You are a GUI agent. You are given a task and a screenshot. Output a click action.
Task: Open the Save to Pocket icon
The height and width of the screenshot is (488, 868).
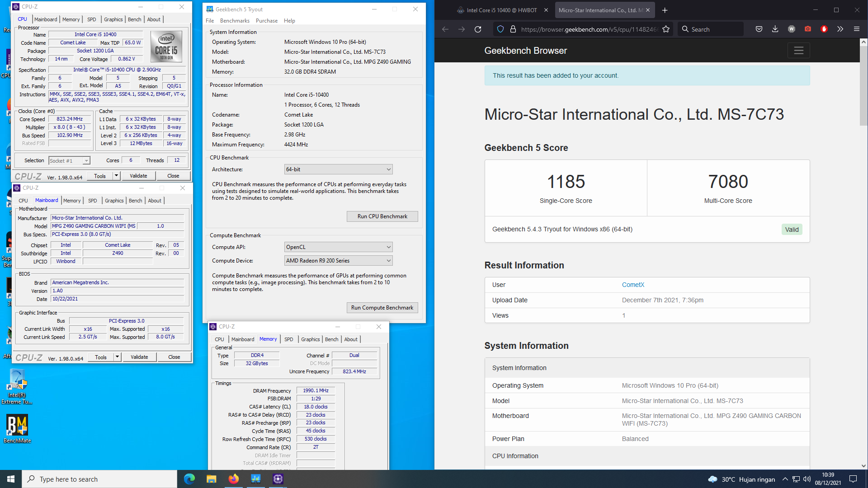click(759, 29)
